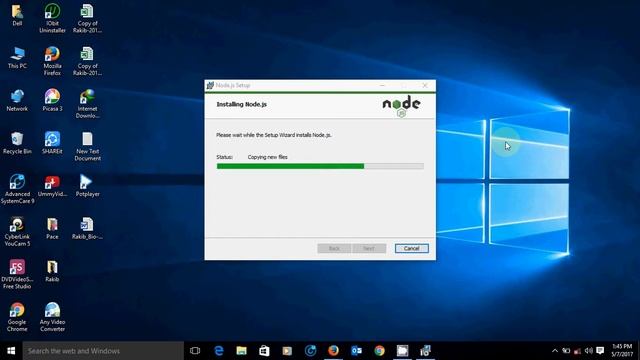
Task: Click the disabled Back button in setup
Action: tap(334, 248)
